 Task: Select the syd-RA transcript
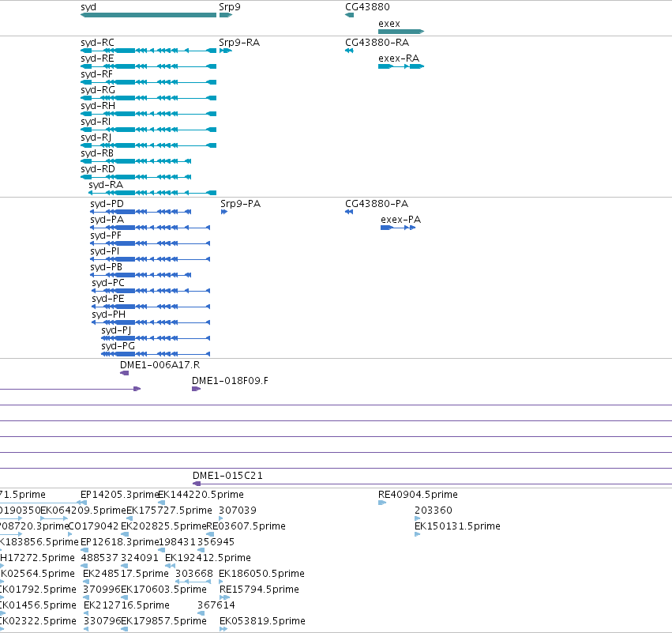(152, 193)
